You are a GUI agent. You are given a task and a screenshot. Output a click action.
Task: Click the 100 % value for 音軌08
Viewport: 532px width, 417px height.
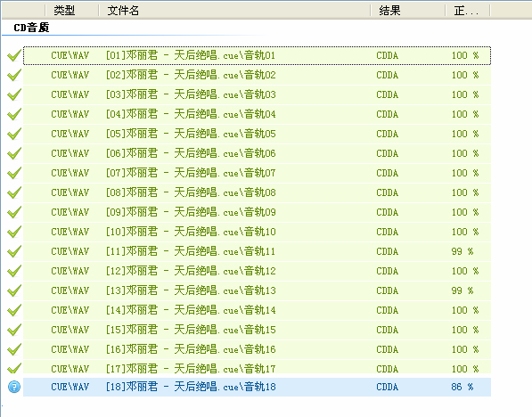coord(465,193)
